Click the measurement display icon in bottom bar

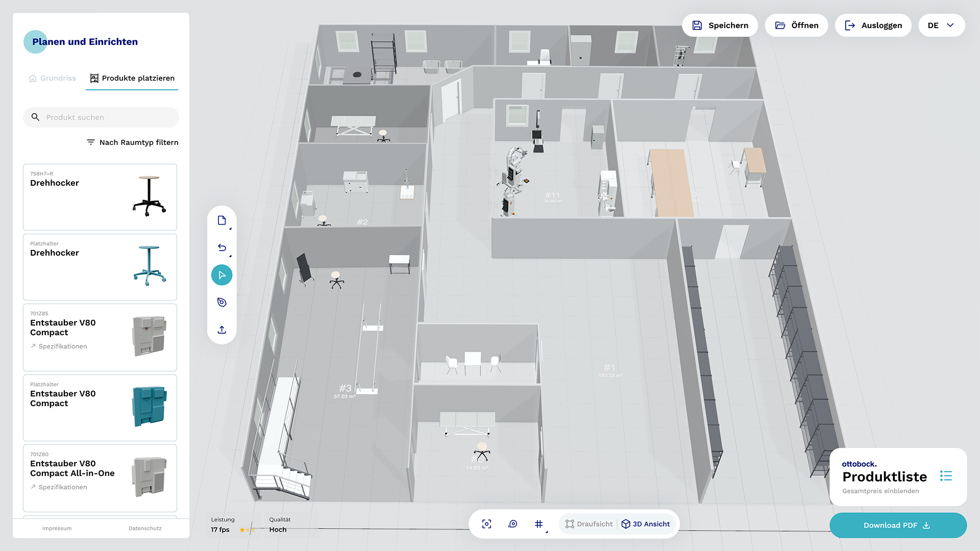[x=513, y=524]
